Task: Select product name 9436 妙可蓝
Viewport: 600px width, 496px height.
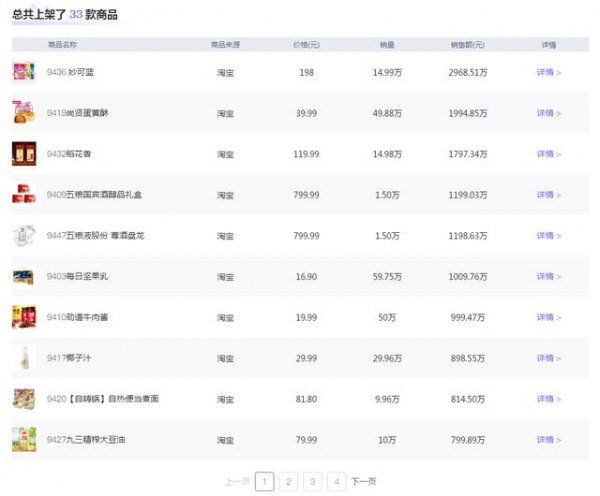Action: click(70, 72)
